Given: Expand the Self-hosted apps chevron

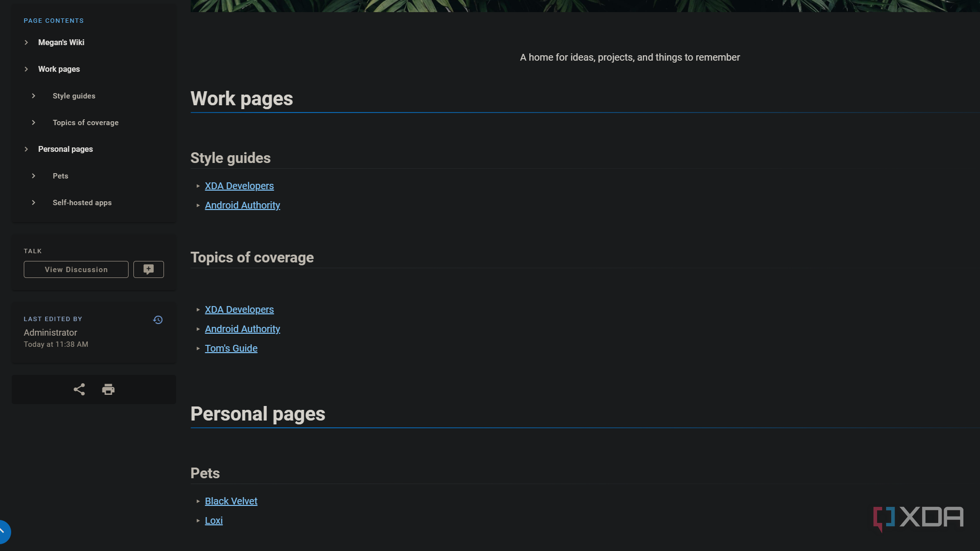Looking at the screenshot, I should coord(33,203).
